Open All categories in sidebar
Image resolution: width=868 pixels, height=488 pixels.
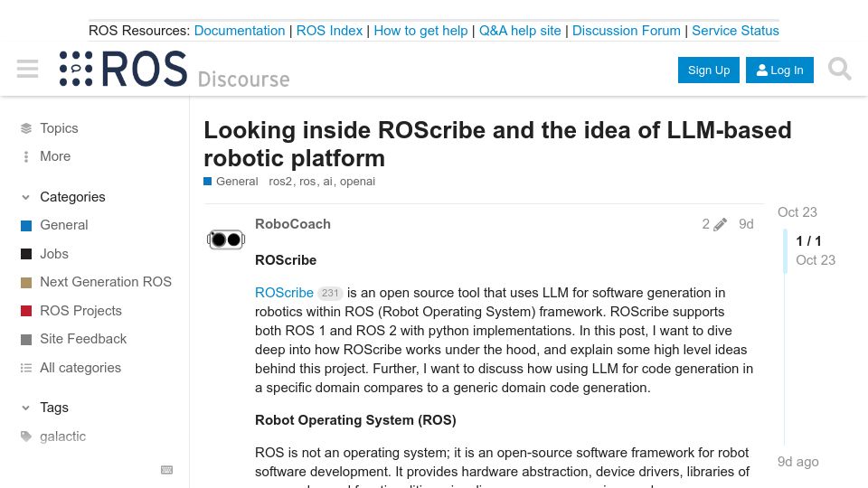pyautogui.click(x=80, y=368)
